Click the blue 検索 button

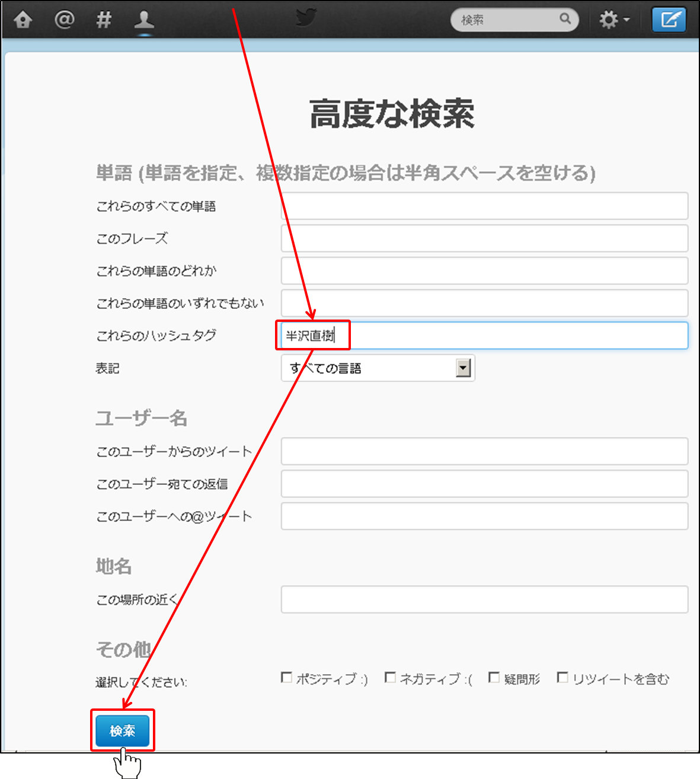click(123, 730)
